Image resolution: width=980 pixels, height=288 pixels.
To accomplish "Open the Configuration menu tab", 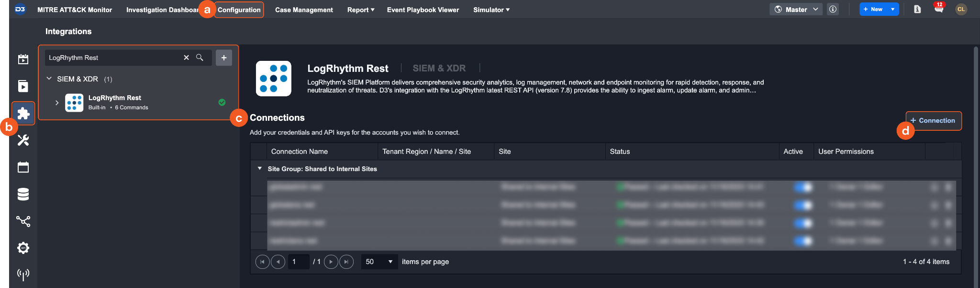I will click(x=239, y=10).
